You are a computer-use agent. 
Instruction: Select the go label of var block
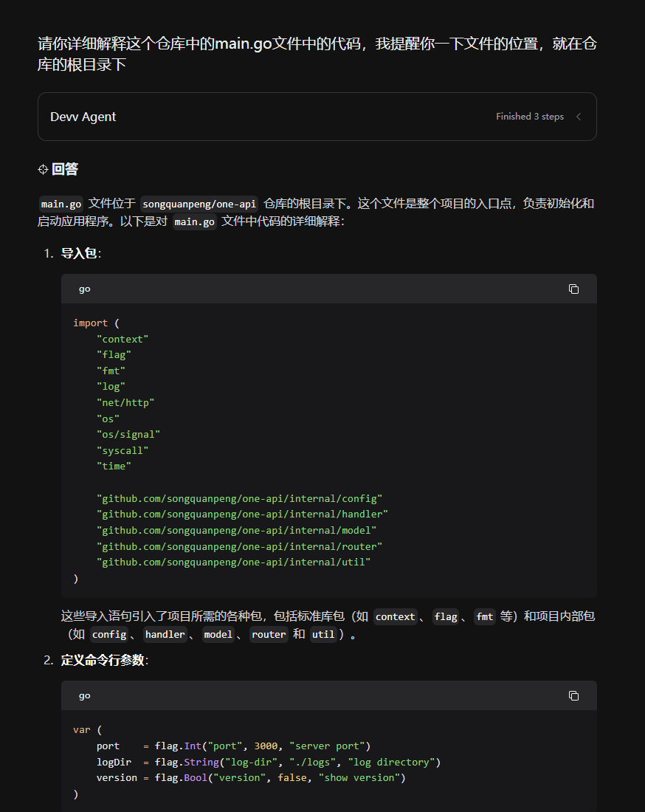point(84,695)
